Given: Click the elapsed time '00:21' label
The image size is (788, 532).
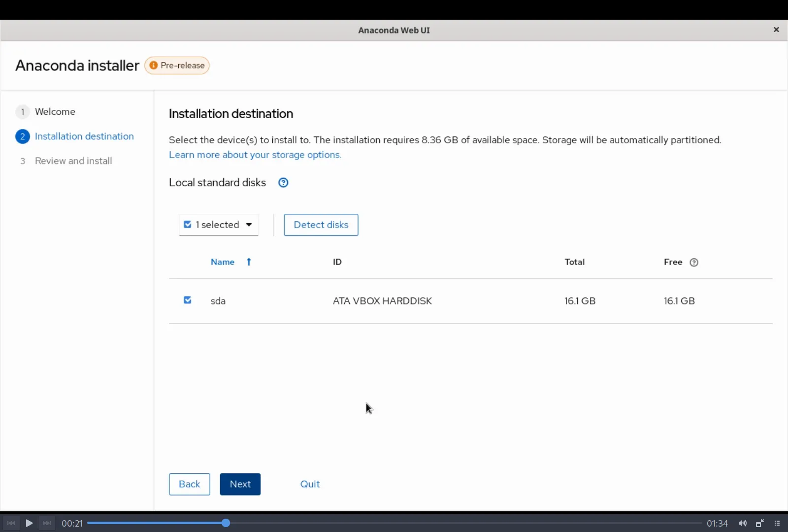Looking at the screenshot, I should pyautogui.click(x=72, y=524).
